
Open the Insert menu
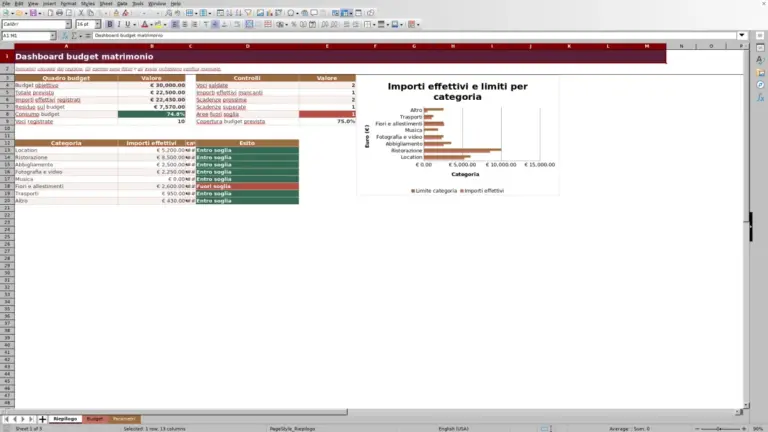click(49, 3)
